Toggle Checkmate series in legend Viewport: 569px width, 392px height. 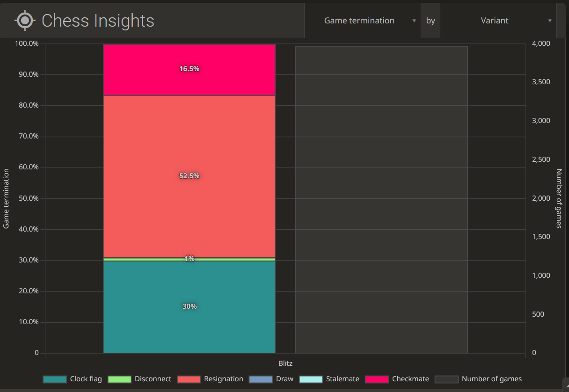[397, 379]
